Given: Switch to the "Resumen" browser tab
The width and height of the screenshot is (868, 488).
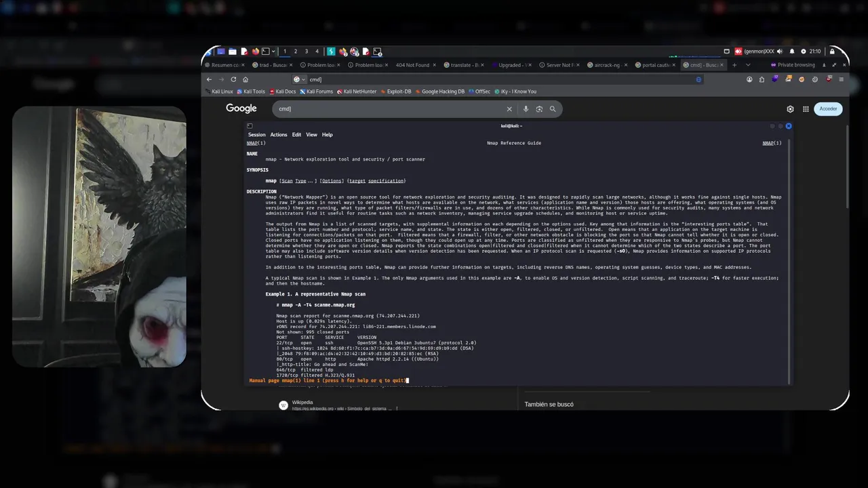Looking at the screenshot, I should pos(226,65).
